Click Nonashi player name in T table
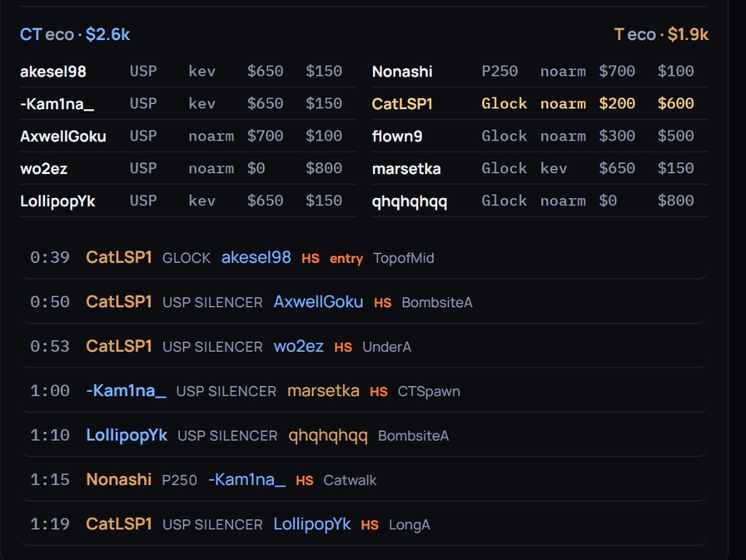The image size is (746, 560). (x=402, y=72)
